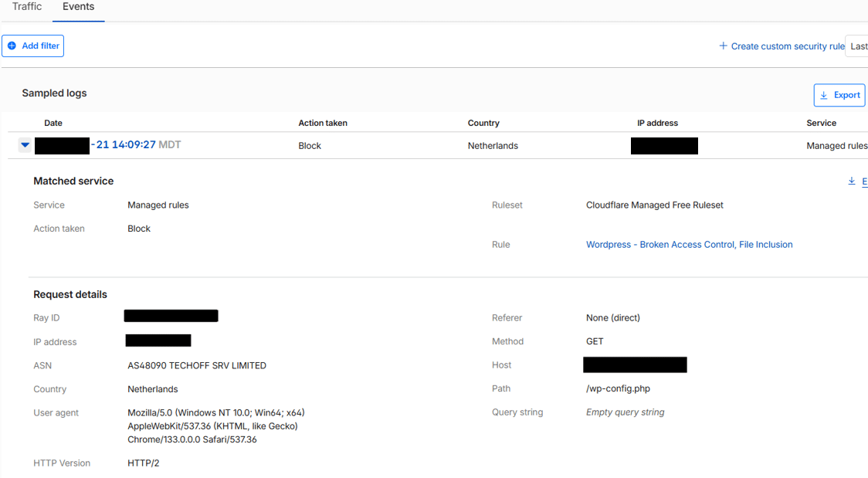Click the Cloudflare Managed Free Ruleset value

tap(654, 205)
